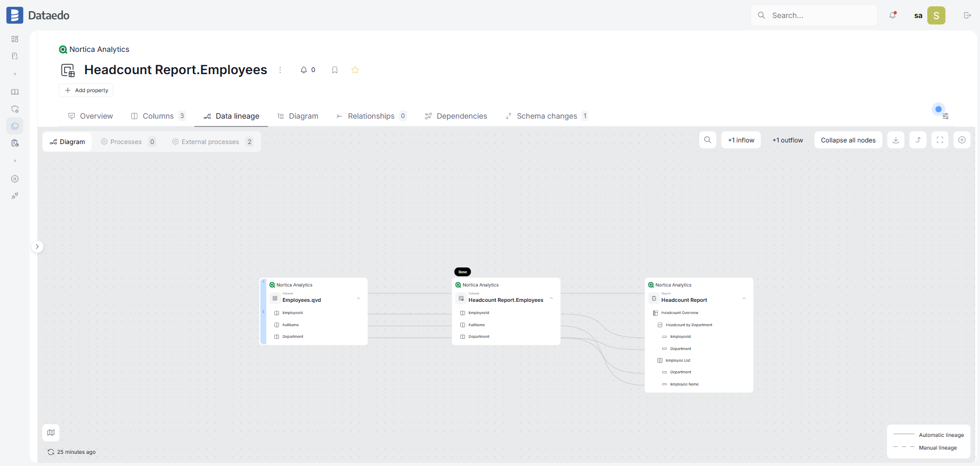Collapse the Headcount Report.Employees node
The image size is (980, 466).
551,298
